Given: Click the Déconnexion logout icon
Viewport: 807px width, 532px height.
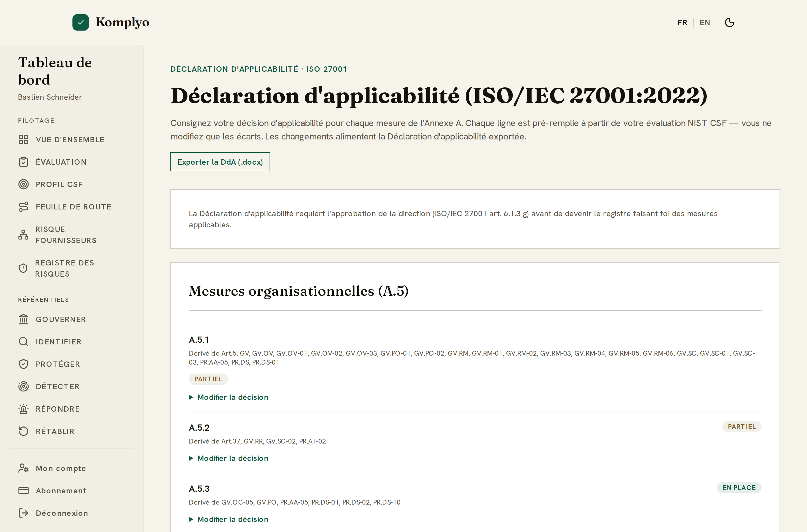Looking at the screenshot, I should 24,513.
